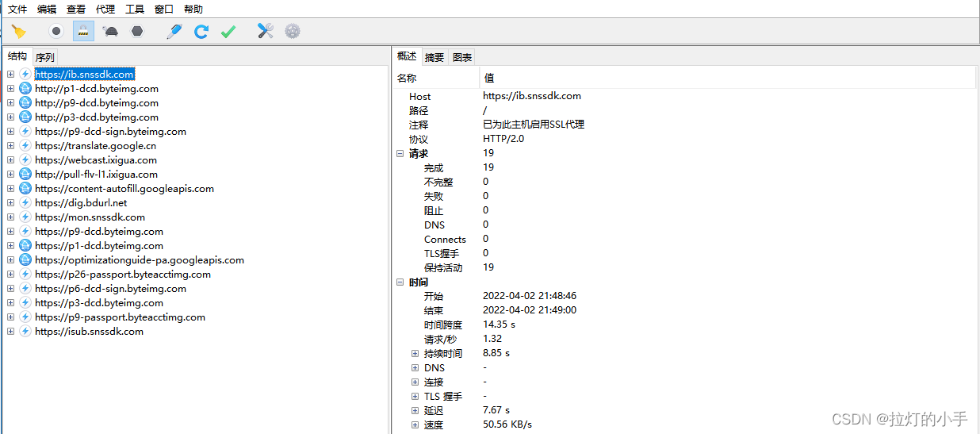
Task: Click the 值 column header
Action: click(x=728, y=78)
